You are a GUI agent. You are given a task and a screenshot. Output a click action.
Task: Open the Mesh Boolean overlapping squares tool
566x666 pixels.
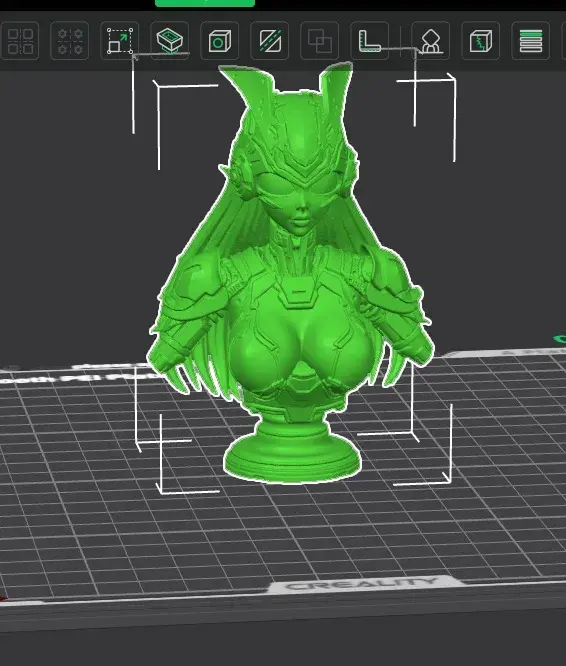click(319, 41)
